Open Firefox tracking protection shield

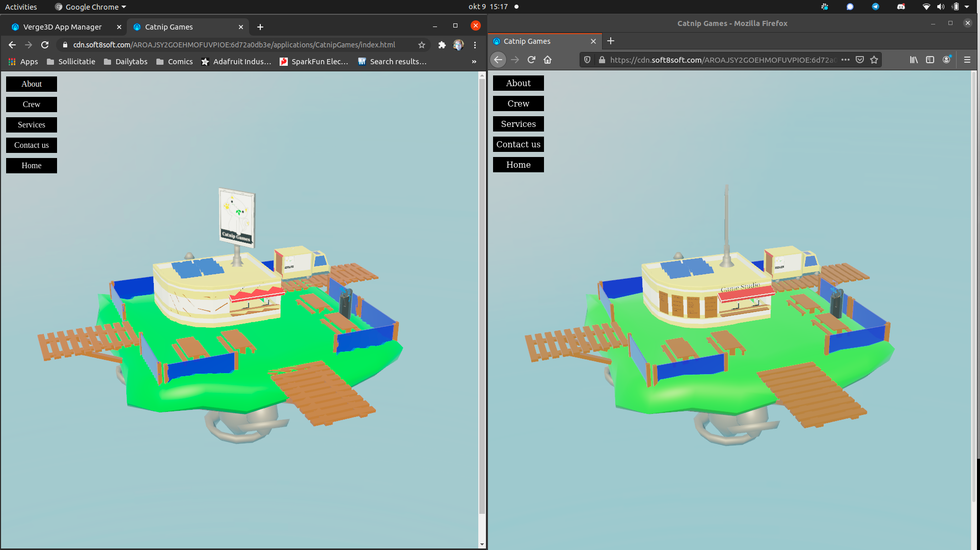click(x=587, y=60)
